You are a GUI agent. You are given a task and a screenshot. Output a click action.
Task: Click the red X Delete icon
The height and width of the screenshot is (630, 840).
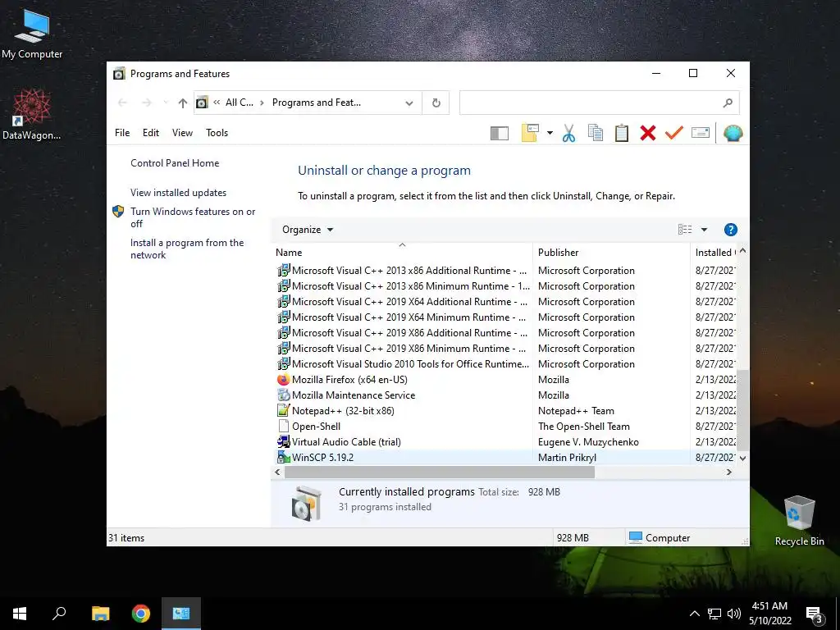click(x=648, y=133)
